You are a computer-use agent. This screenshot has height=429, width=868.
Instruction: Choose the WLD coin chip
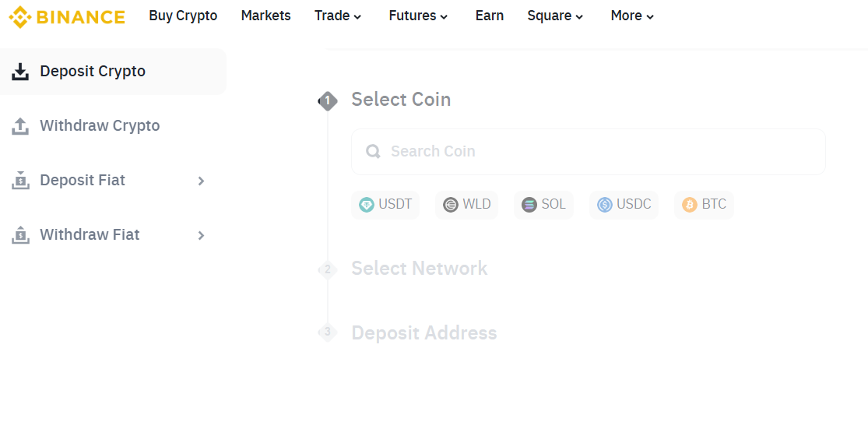[x=467, y=205]
